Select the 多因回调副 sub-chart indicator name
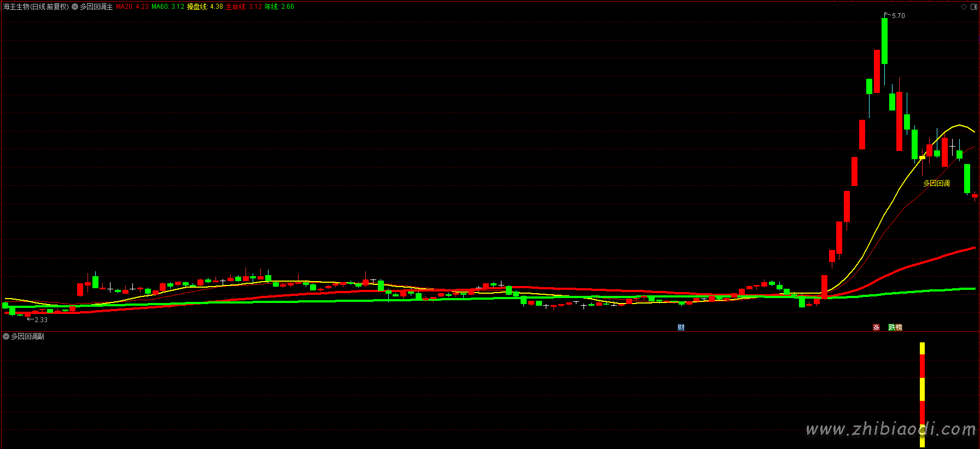The width and height of the screenshot is (980, 449). (x=27, y=336)
